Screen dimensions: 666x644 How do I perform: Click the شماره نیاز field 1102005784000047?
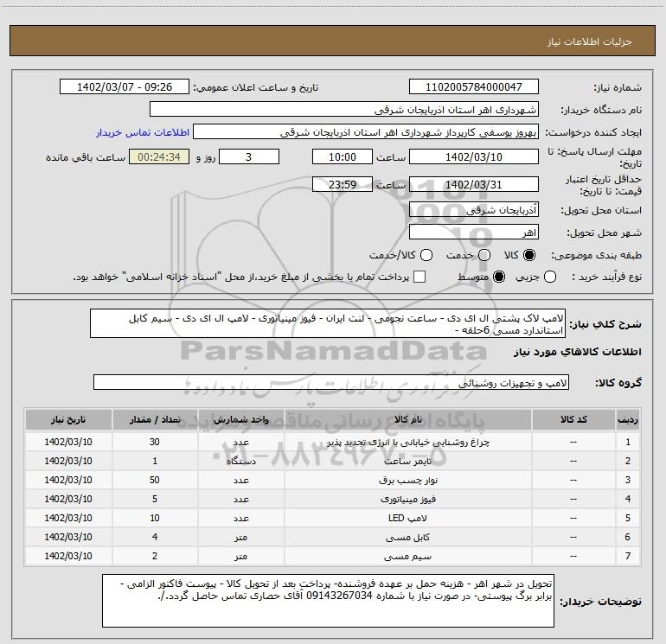pos(474,87)
